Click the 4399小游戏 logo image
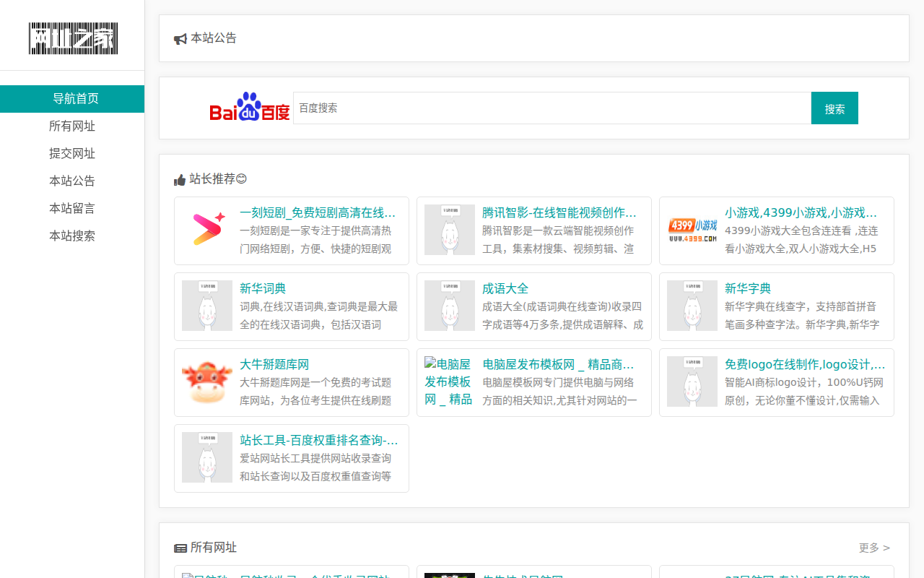The width and height of the screenshot is (924, 578). click(x=692, y=230)
